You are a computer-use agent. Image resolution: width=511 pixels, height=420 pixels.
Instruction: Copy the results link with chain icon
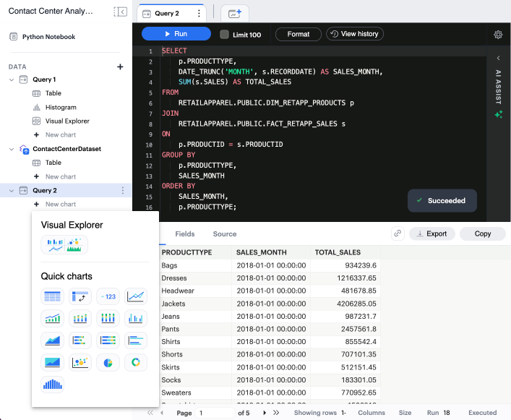[x=398, y=233]
